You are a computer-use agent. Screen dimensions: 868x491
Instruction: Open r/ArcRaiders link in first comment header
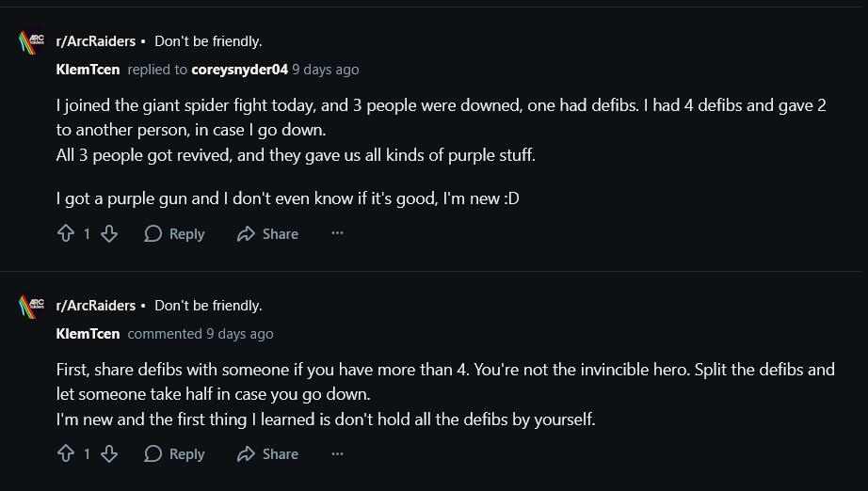(x=96, y=41)
